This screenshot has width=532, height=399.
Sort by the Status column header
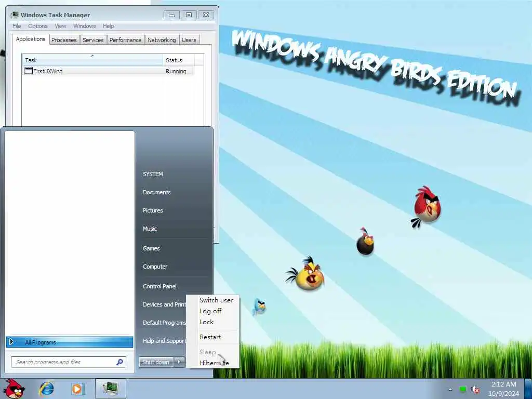[179, 60]
